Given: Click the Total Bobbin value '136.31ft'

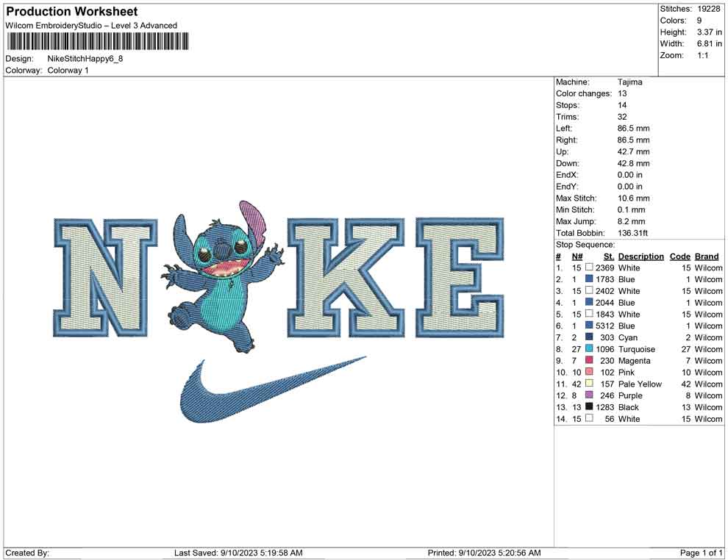Looking at the screenshot, I should click(633, 232).
